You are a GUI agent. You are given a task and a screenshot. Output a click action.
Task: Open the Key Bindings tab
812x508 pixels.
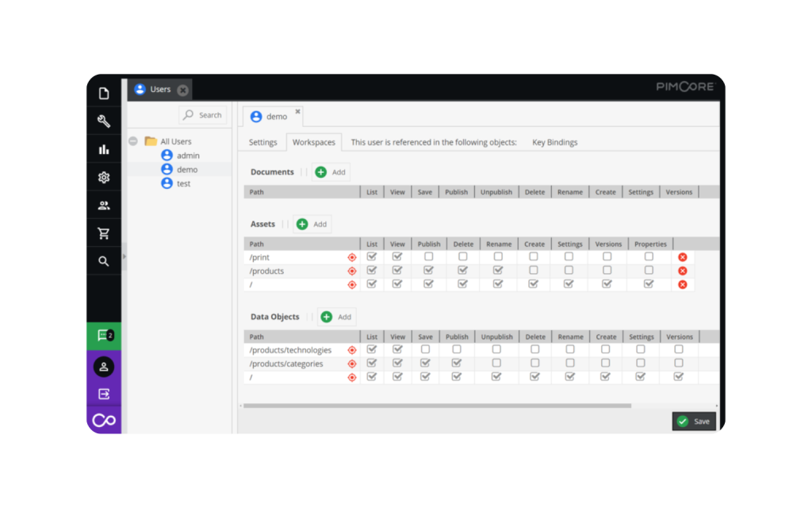coord(554,143)
